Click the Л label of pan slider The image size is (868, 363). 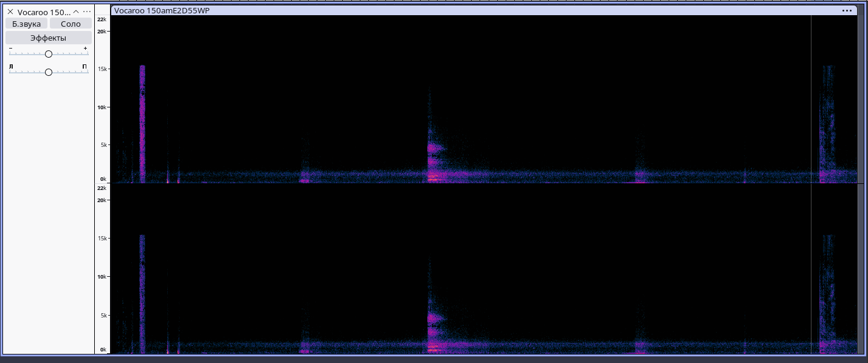[x=11, y=66]
